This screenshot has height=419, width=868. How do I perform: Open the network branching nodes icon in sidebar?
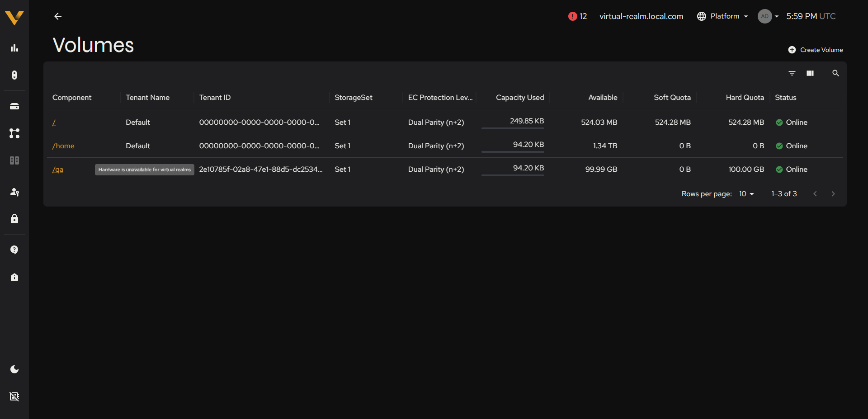(14, 133)
